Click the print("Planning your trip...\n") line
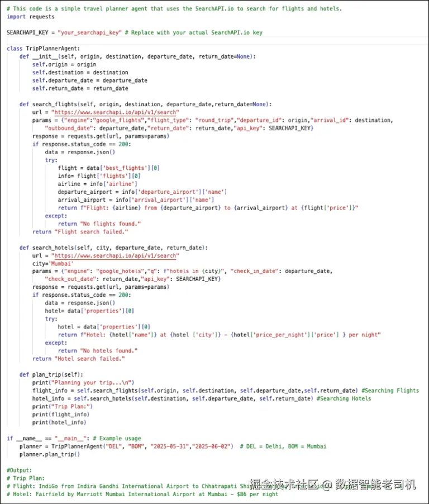 [83, 383]
